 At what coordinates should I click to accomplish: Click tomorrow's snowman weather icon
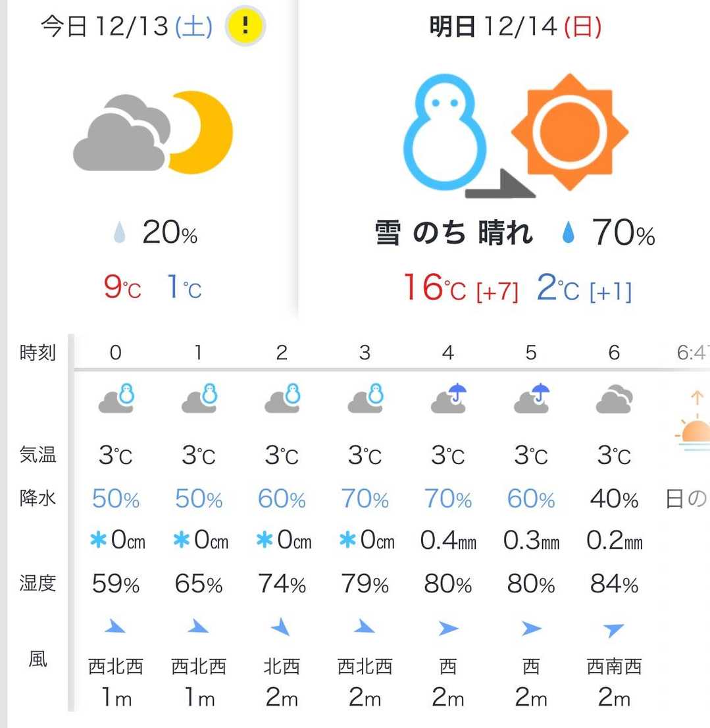point(445,130)
